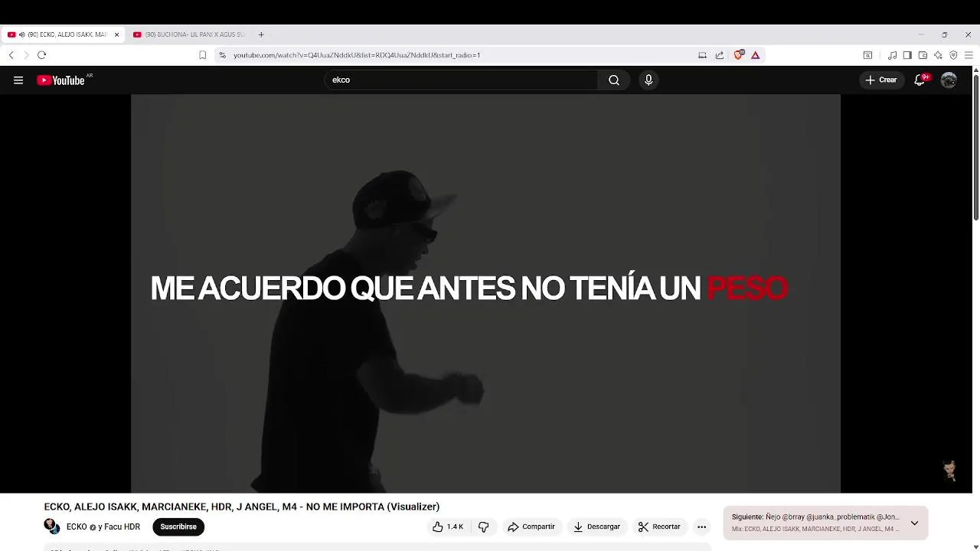Open Brave Rewards triangle icon

[755, 55]
